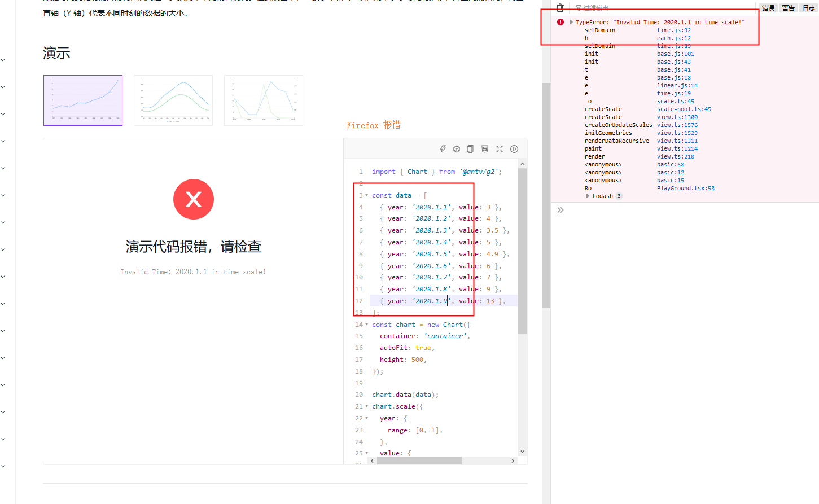Select the second two-curve chart thumbnail
Screen dimensions: 819x504
click(173, 100)
